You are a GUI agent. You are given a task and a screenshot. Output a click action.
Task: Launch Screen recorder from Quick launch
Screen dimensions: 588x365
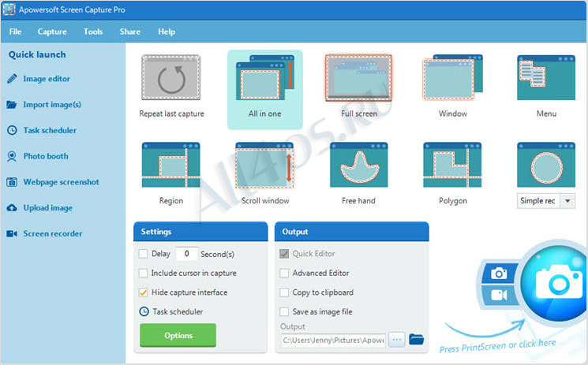coord(53,234)
